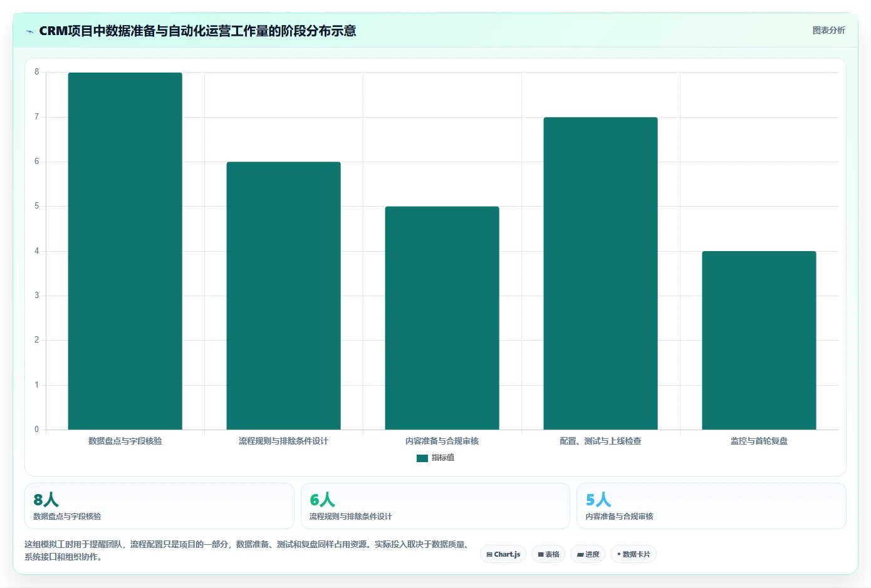Click the 指标值 legend label
Image resolution: width=871 pixels, height=588 pixels.
tap(443, 458)
